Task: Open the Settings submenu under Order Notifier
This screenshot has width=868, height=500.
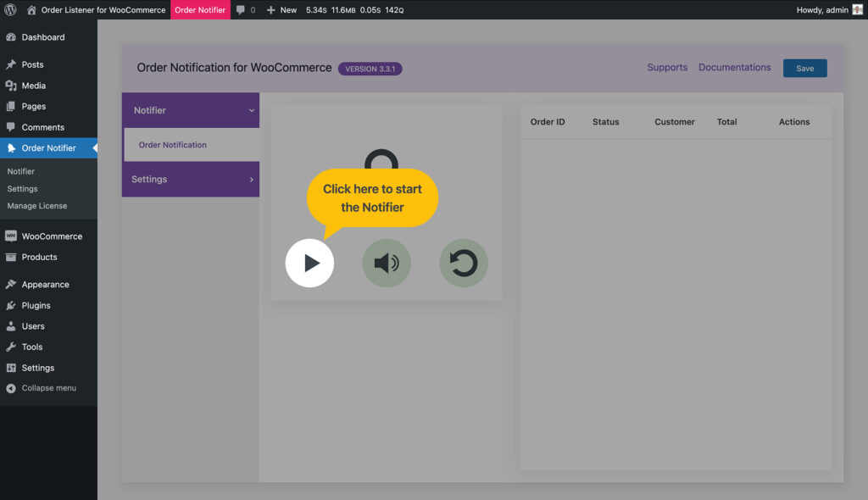Action: (x=22, y=188)
